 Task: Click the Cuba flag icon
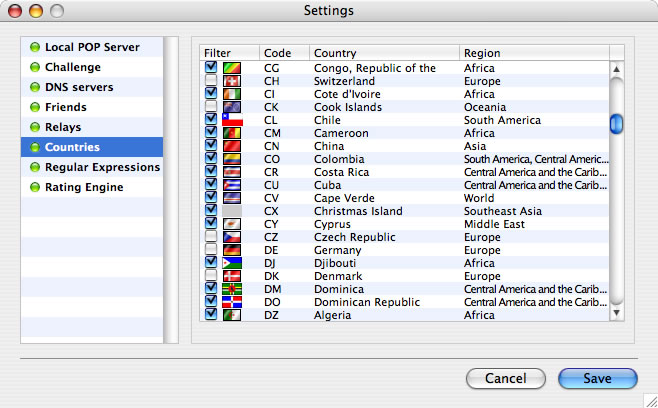click(x=231, y=185)
